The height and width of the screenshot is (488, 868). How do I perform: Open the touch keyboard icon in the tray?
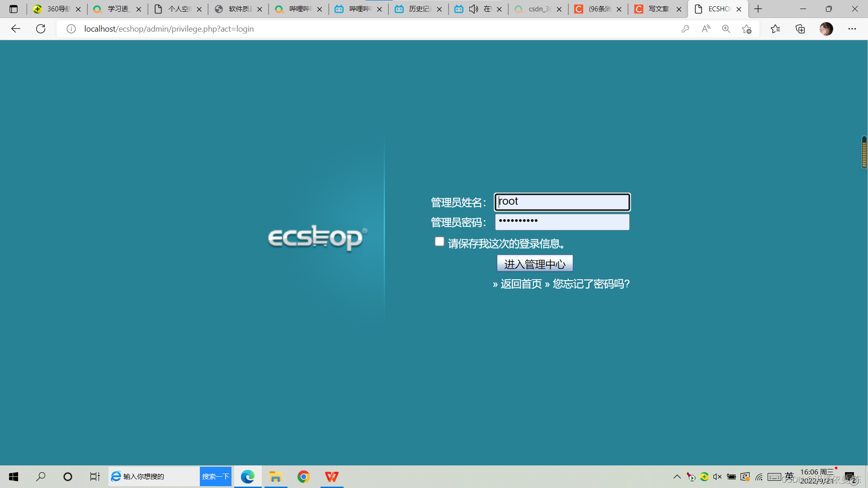tap(774, 477)
